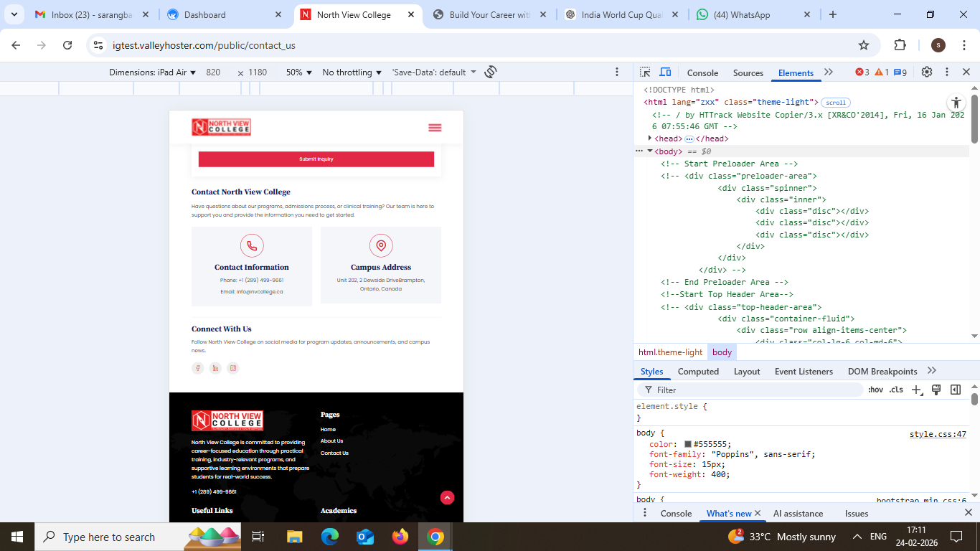Bookmark this page with the star icon
Screen dimensions: 980x551
click(x=864, y=45)
